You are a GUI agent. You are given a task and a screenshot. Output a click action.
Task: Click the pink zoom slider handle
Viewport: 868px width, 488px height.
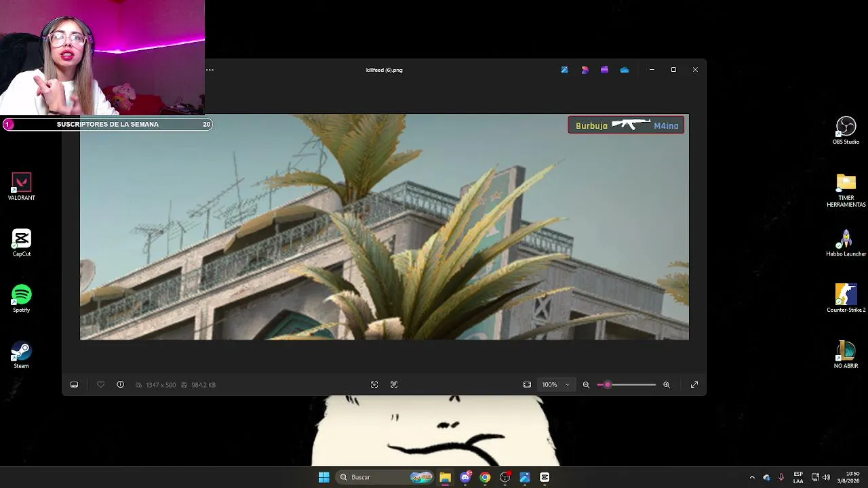coord(608,385)
